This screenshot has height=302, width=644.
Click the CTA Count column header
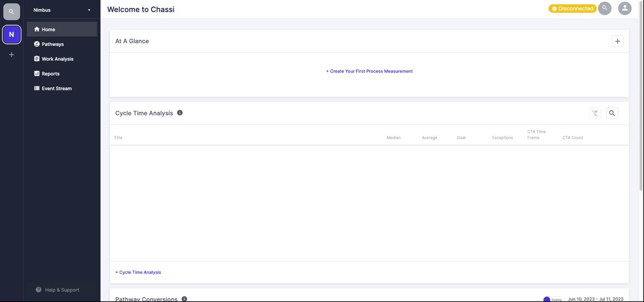573,138
